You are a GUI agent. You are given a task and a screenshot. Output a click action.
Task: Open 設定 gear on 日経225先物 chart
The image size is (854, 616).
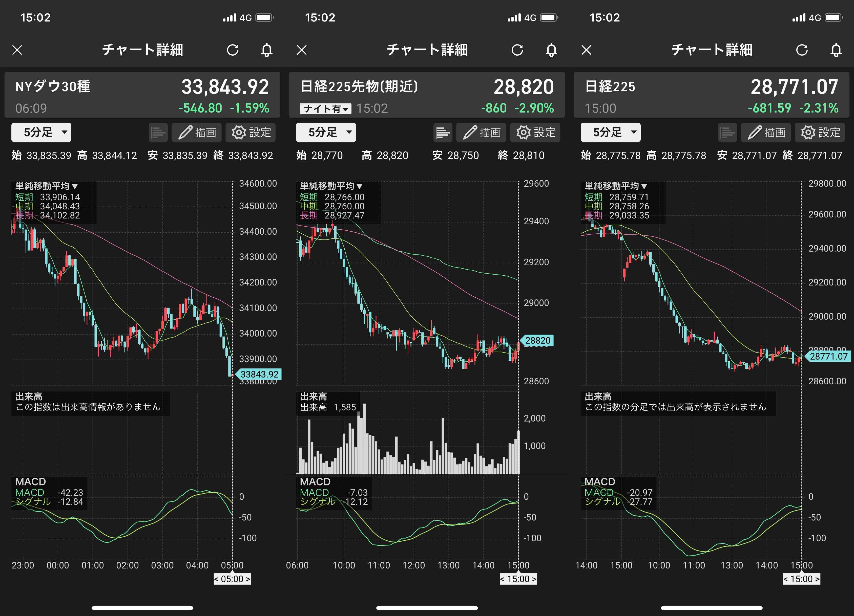535,133
